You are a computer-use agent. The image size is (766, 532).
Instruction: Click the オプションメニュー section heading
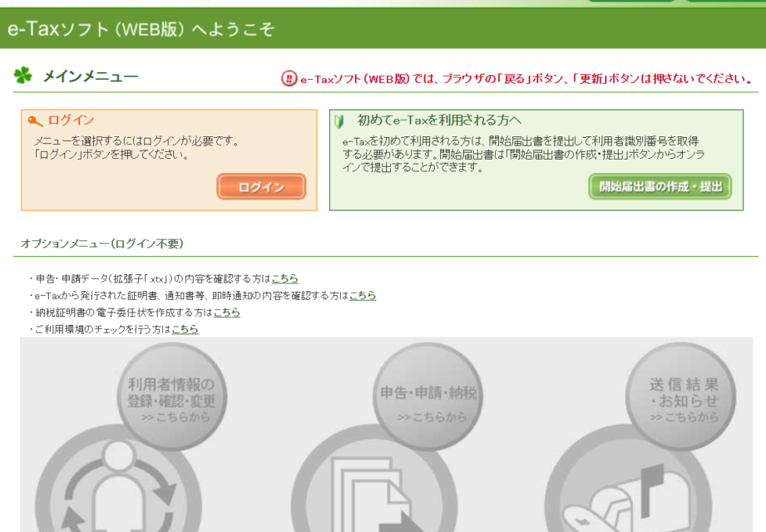tap(101, 244)
